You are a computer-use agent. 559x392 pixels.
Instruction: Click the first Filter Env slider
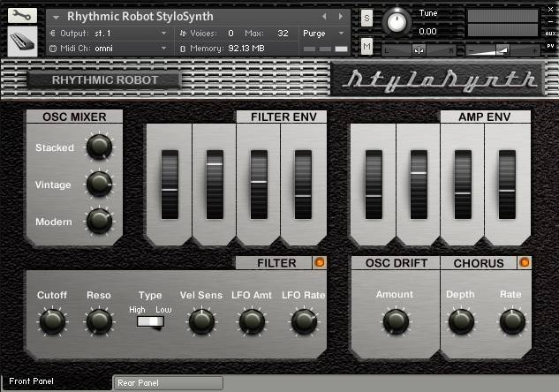click(x=169, y=183)
